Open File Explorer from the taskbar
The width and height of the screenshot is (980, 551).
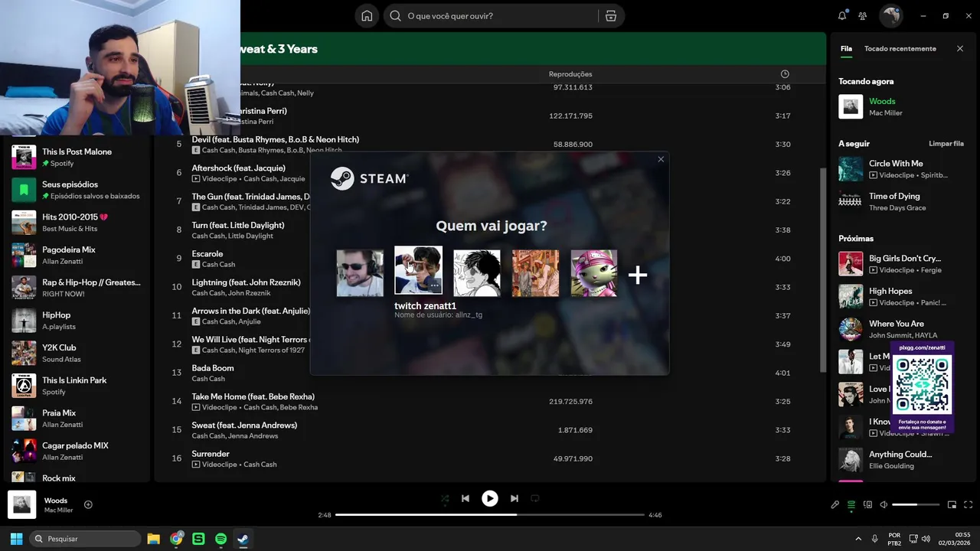click(153, 539)
